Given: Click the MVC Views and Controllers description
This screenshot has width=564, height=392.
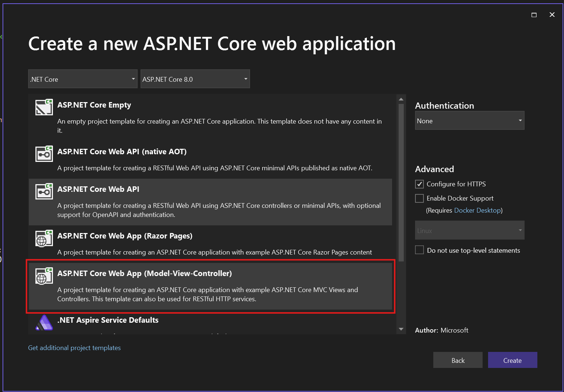Looking at the screenshot, I should (208, 294).
